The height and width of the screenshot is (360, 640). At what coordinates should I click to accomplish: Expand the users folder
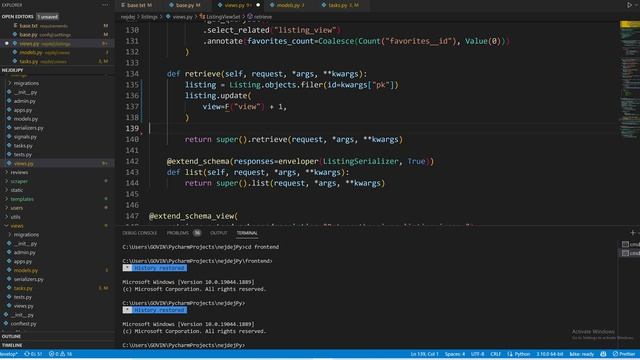[x=17, y=208]
